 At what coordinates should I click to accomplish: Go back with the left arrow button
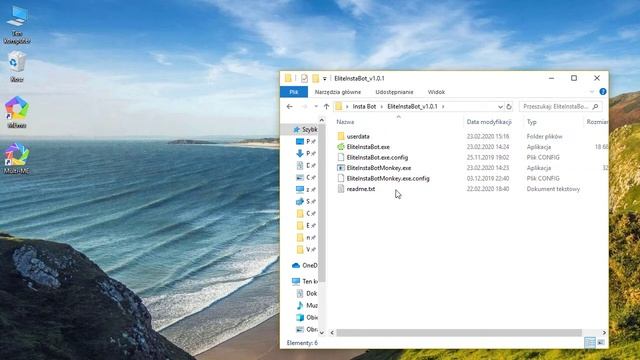[x=289, y=107]
